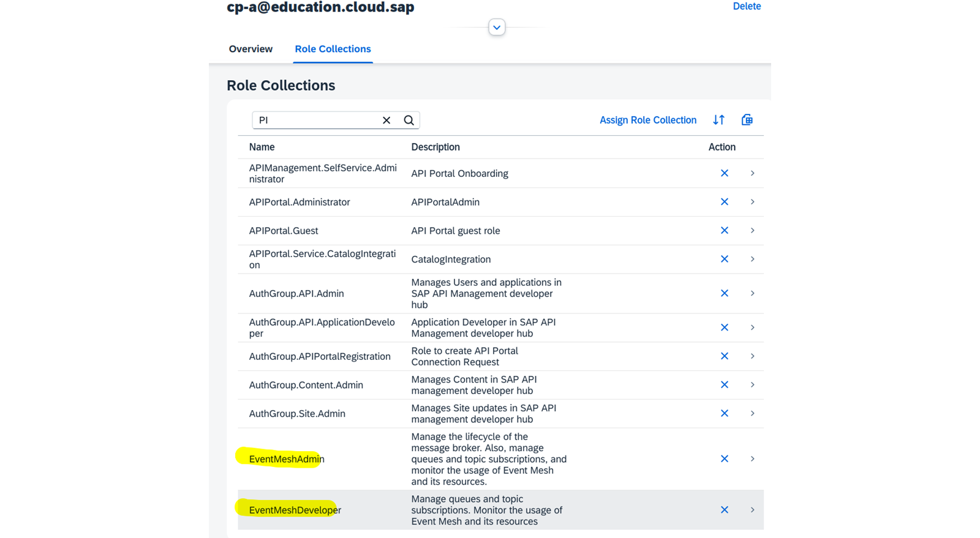Unassign the AuthGroup.Content.Admin role collection
This screenshot has height=538, width=980.
click(724, 385)
